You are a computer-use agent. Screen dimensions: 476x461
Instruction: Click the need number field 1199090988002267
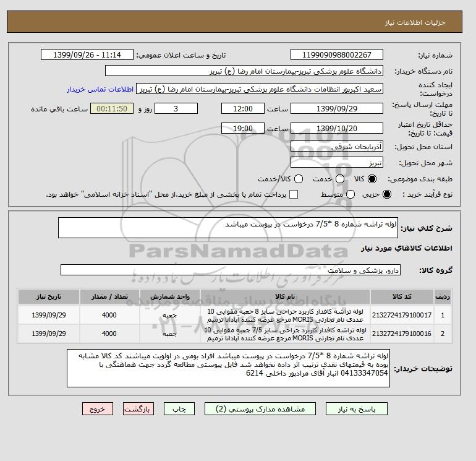pyautogui.click(x=337, y=55)
